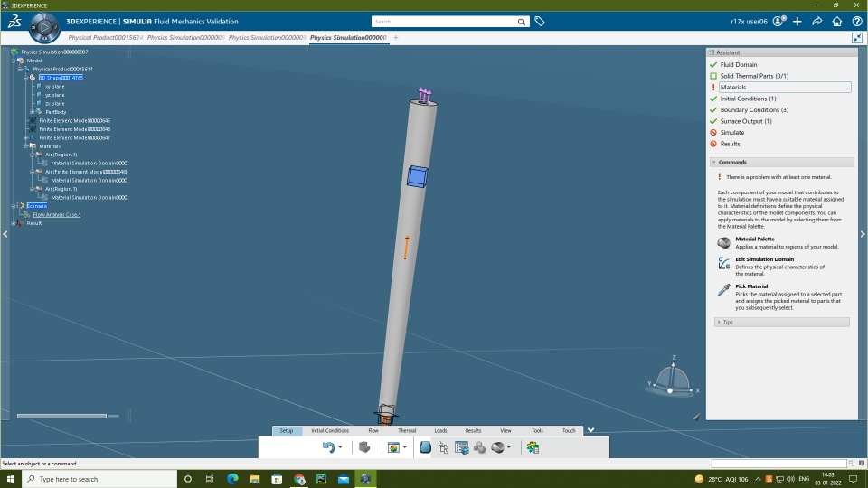The width and height of the screenshot is (868, 488).
Task: Select the Results step in Assistant
Action: pyautogui.click(x=730, y=144)
